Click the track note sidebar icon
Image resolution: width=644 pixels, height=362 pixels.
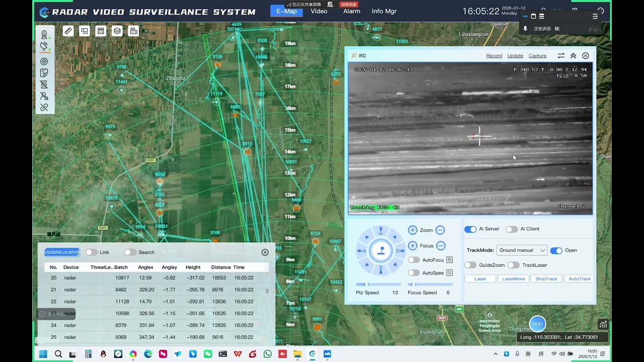[44, 73]
